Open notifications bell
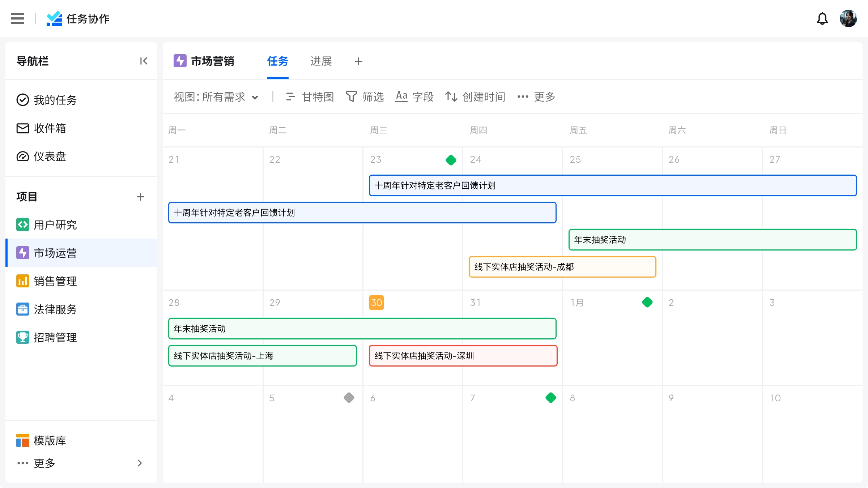Screen dimensions: 868x488 pyautogui.click(x=822, y=18)
